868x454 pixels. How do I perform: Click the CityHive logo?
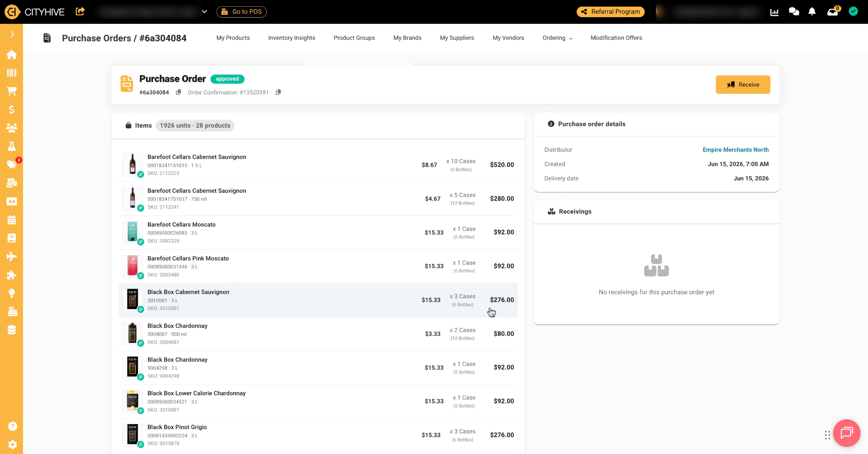pyautogui.click(x=35, y=12)
